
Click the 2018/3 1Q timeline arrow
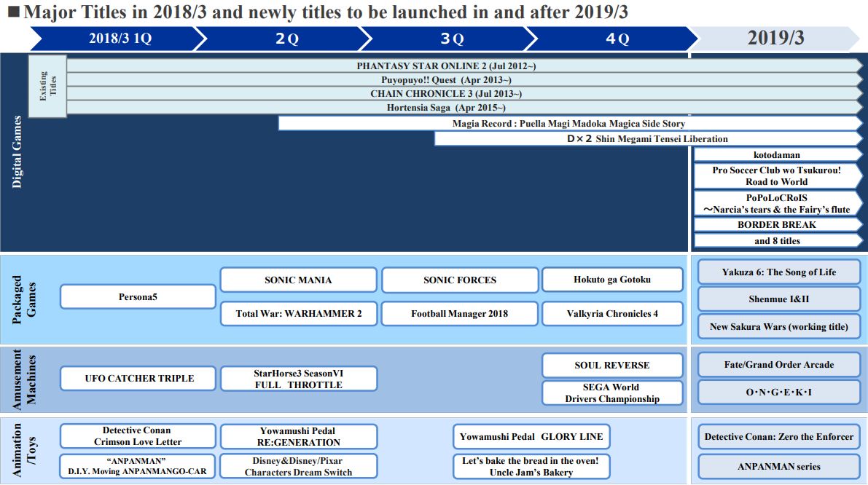[117, 39]
